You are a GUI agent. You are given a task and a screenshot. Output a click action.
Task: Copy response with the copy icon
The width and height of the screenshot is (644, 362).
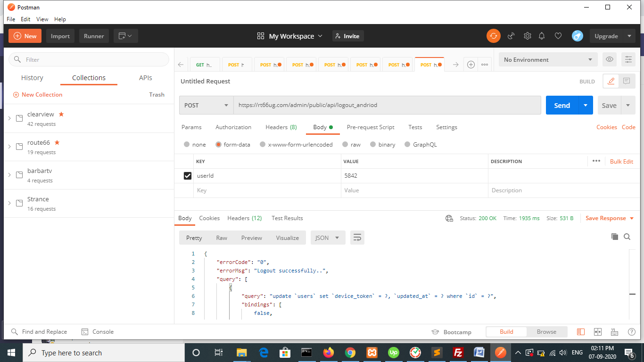tap(614, 237)
